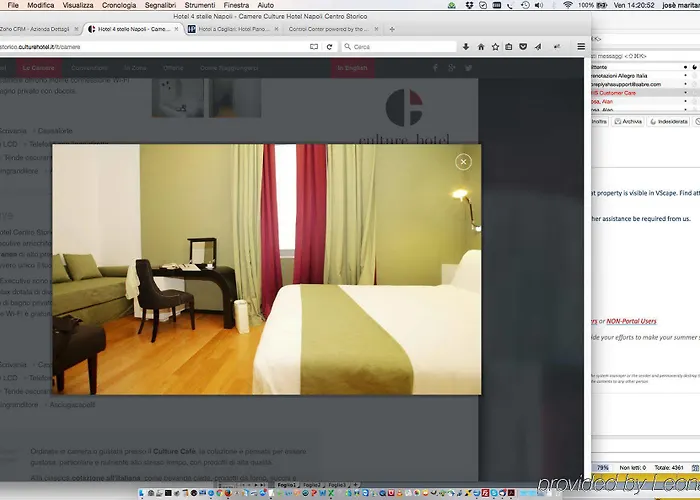This screenshot has height=500, width=700.
Task: Mark message as Indesiderata in mail
Action: click(x=669, y=121)
